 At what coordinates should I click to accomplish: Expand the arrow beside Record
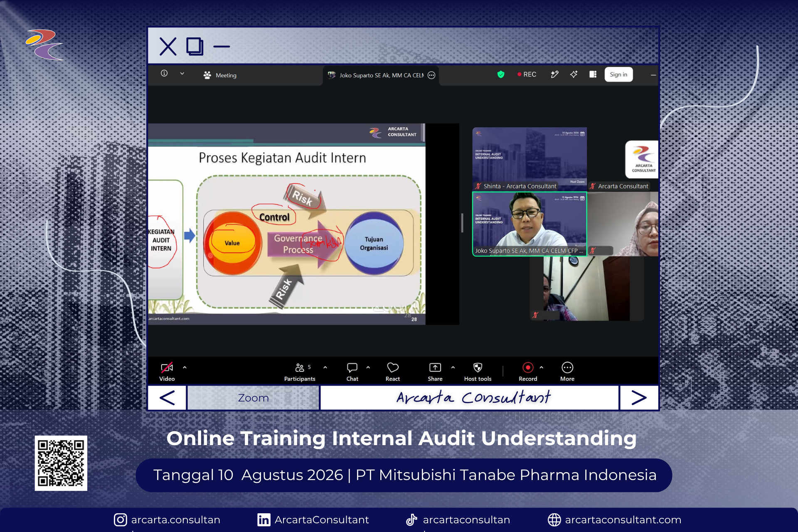tap(541, 367)
